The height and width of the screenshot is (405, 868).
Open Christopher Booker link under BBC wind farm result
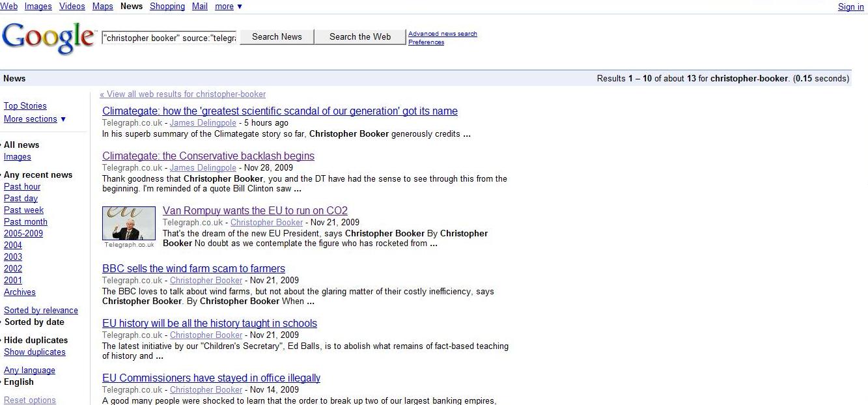[206, 281]
